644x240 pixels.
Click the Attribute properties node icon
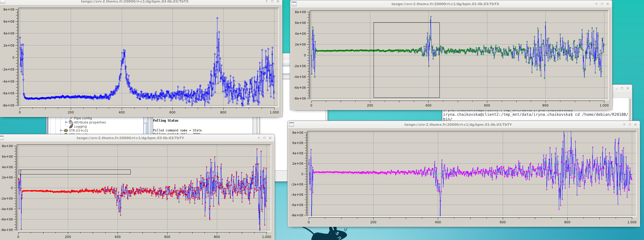tap(71, 122)
